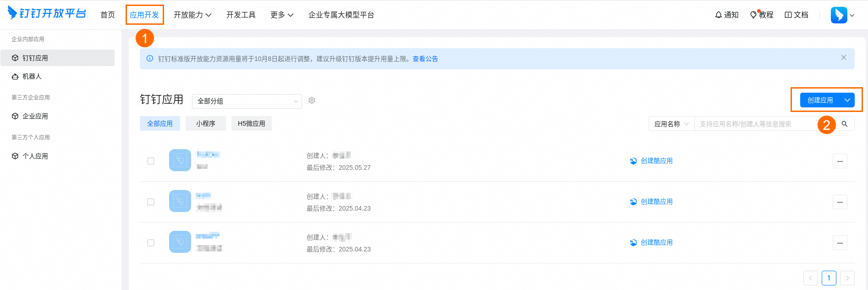The height and width of the screenshot is (290, 868).
Task: Expand the arrow beside 创建应用 button
Action: pyautogui.click(x=847, y=100)
